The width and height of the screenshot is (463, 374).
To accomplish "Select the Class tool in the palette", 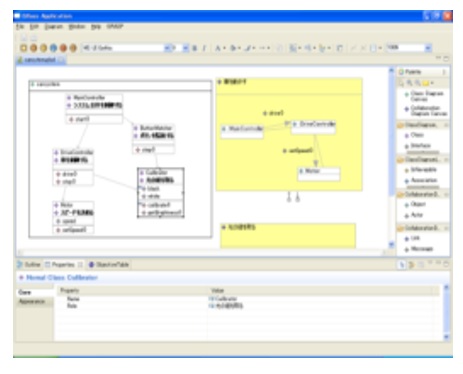I will point(417,135).
